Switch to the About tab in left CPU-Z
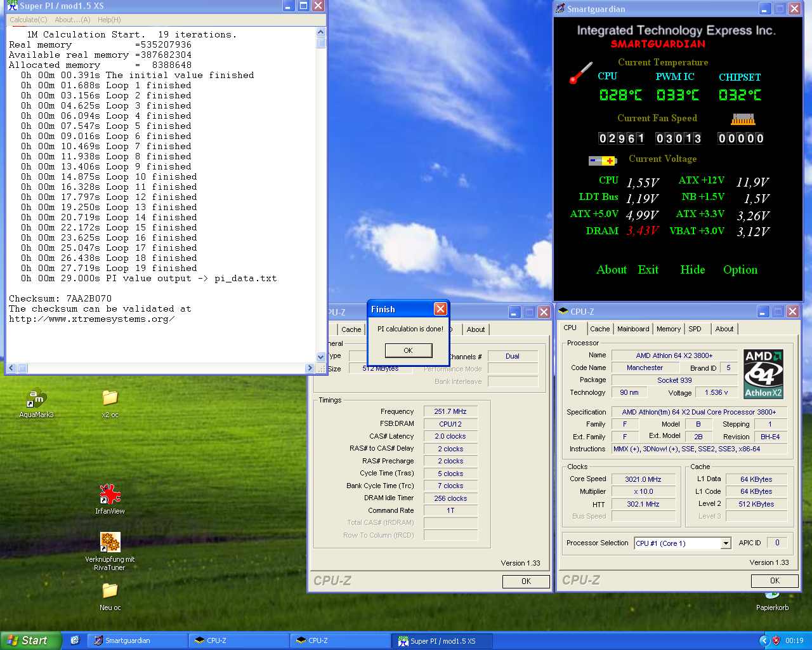 coord(476,329)
